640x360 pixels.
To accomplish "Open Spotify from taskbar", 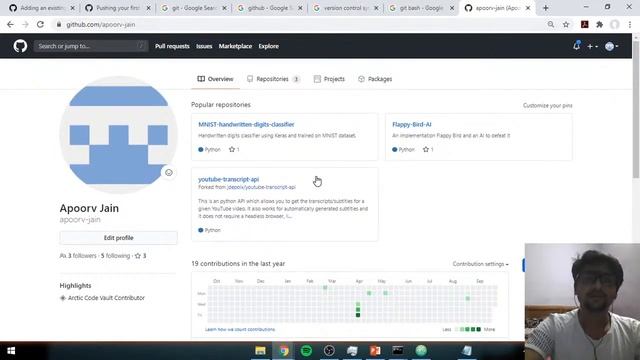I will coord(307,351).
